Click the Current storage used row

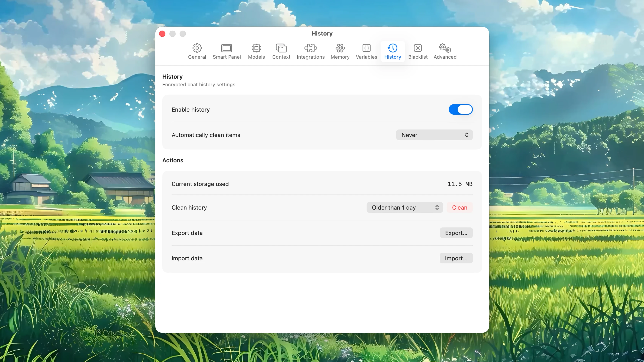322,184
